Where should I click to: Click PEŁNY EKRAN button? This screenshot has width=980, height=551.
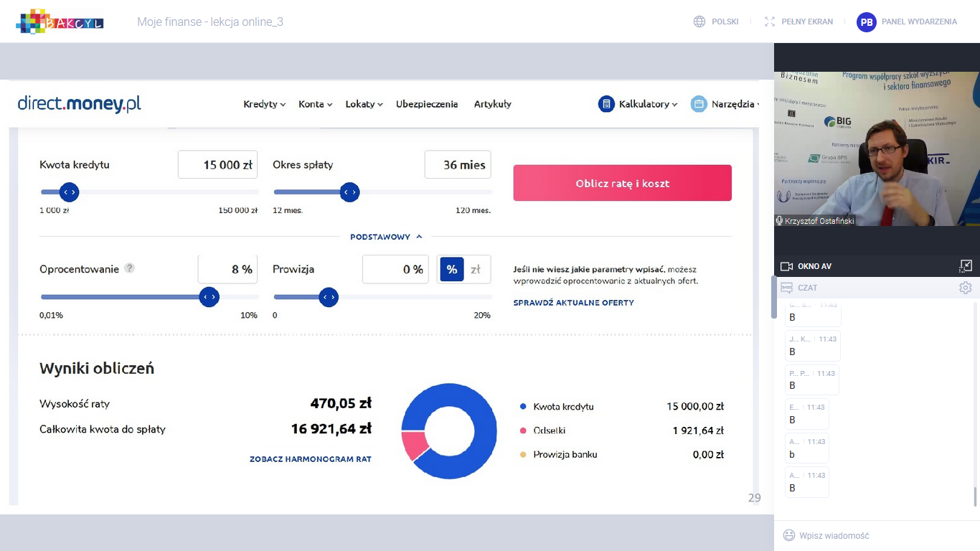click(807, 22)
